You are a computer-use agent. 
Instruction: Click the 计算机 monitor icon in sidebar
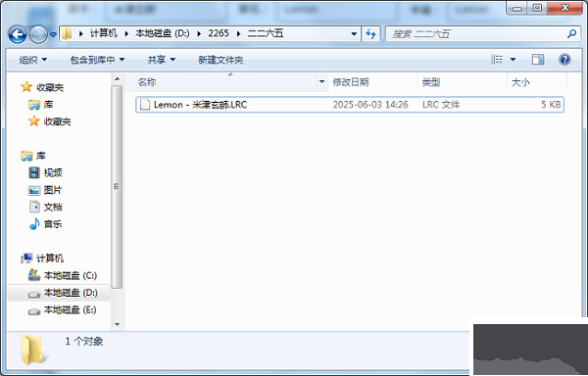pos(26,258)
